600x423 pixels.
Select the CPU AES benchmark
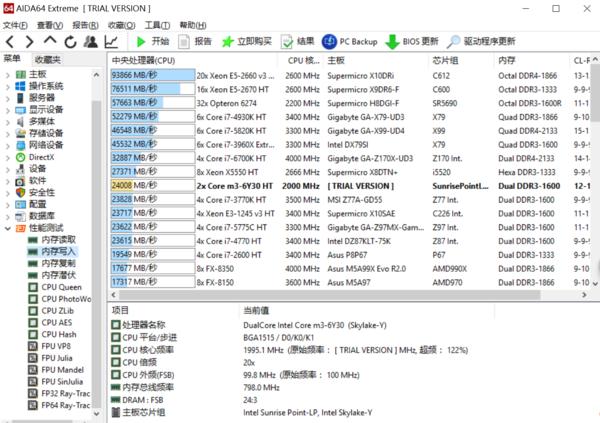[50, 323]
